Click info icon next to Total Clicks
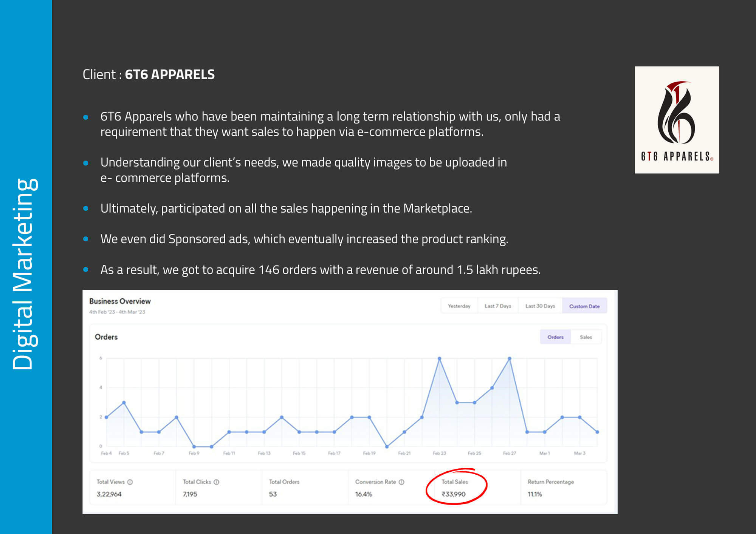The width and height of the screenshot is (756, 534). pyautogui.click(x=217, y=482)
